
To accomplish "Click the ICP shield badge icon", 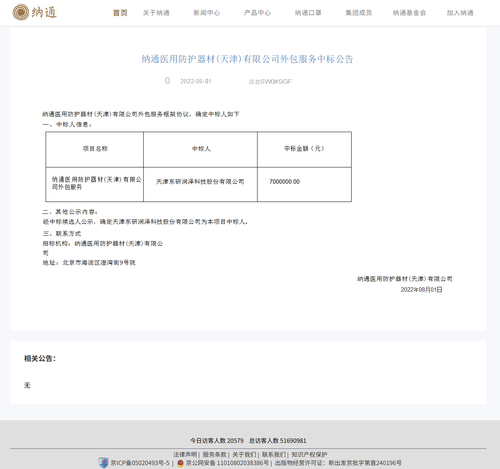I will pos(104,463).
